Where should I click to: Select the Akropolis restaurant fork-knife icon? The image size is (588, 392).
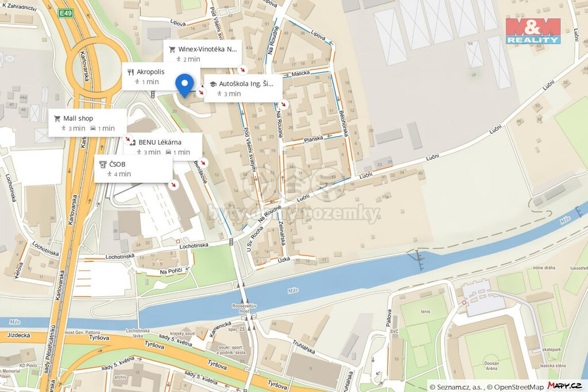click(x=130, y=72)
